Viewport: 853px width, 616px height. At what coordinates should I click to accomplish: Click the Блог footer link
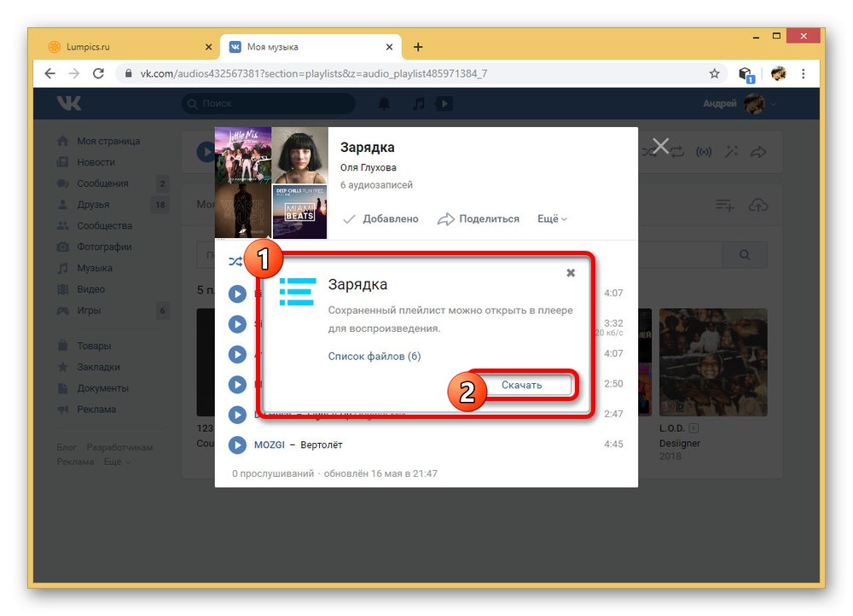pyautogui.click(x=67, y=447)
